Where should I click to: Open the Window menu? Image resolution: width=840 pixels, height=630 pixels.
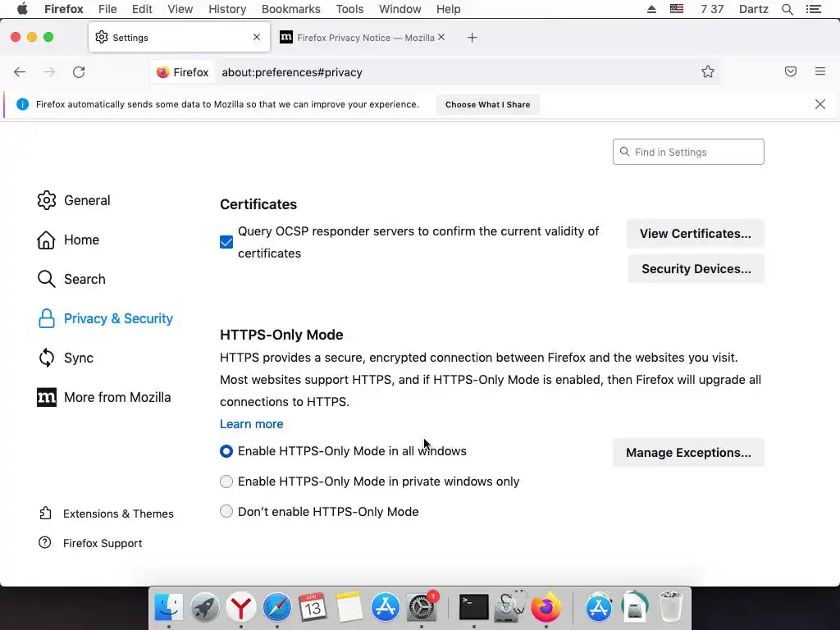tap(400, 9)
